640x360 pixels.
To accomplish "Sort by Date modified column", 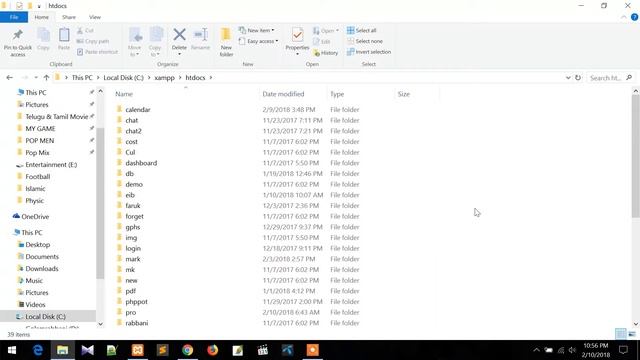I will (x=283, y=94).
